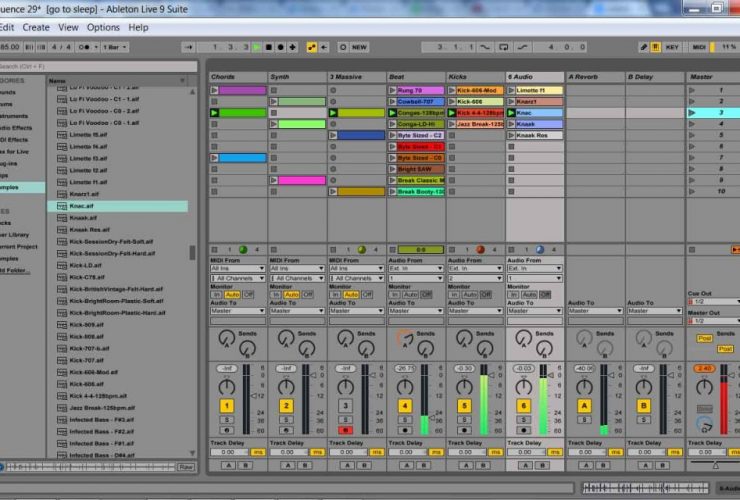Click the Punch-In switch beside loop start
Image resolution: width=740 pixels, height=500 pixels.
click(485, 47)
